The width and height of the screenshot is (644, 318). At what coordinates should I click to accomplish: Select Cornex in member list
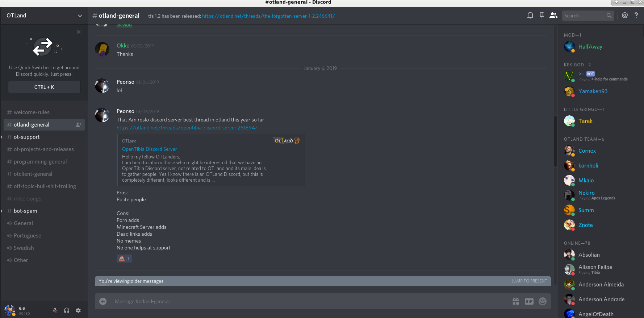pyautogui.click(x=601, y=151)
